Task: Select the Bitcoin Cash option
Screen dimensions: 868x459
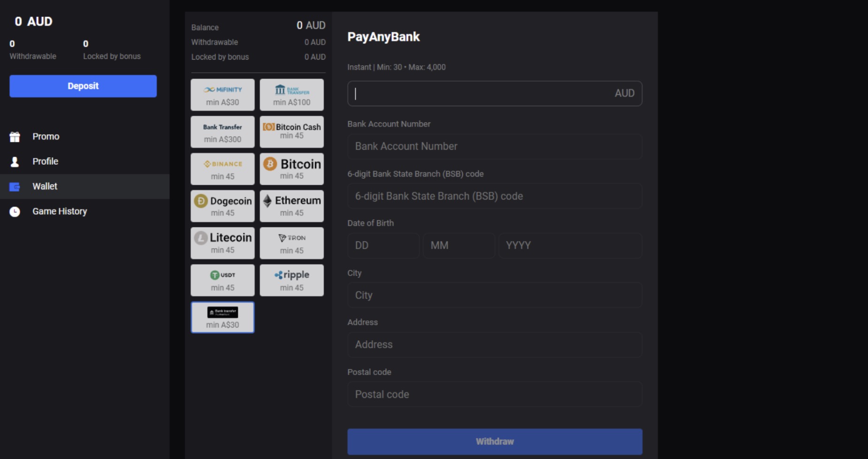Action: [291, 131]
